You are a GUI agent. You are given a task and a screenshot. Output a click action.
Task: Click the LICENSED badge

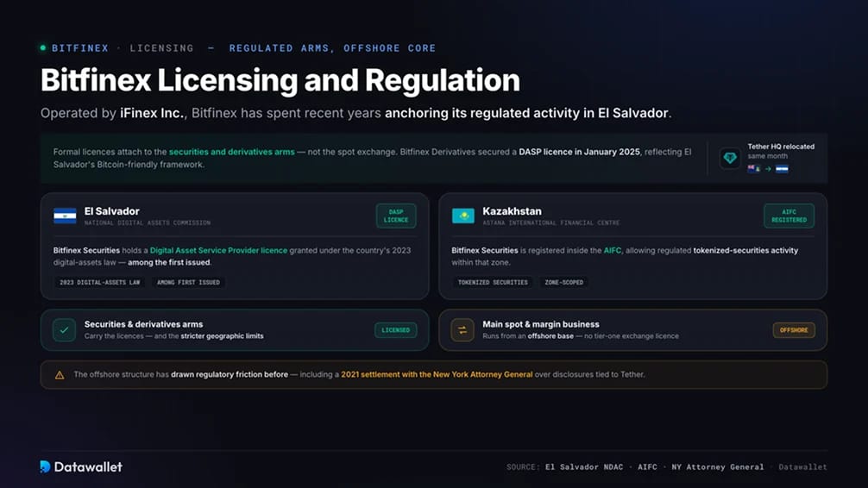[395, 330]
